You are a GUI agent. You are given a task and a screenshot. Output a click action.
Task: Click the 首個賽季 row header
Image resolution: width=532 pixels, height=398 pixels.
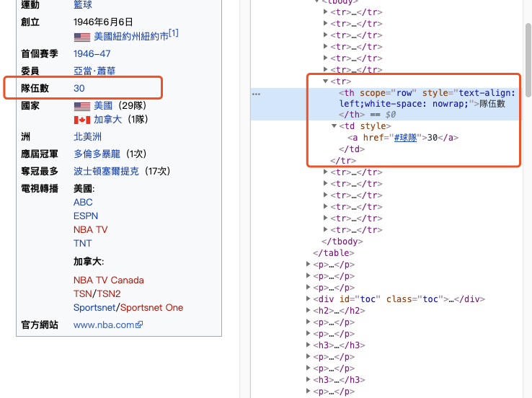(x=40, y=53)
